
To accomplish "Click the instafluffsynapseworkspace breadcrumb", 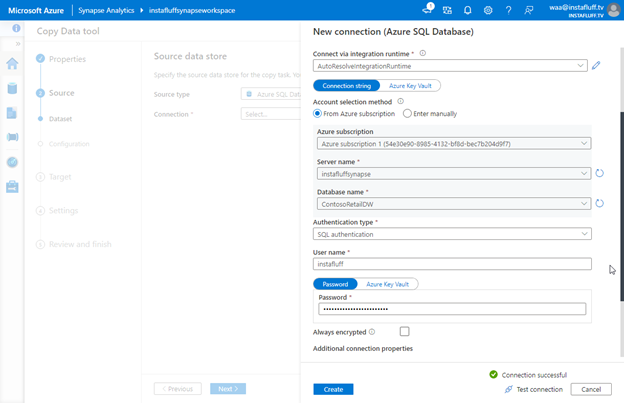I will tap(192, 10).
